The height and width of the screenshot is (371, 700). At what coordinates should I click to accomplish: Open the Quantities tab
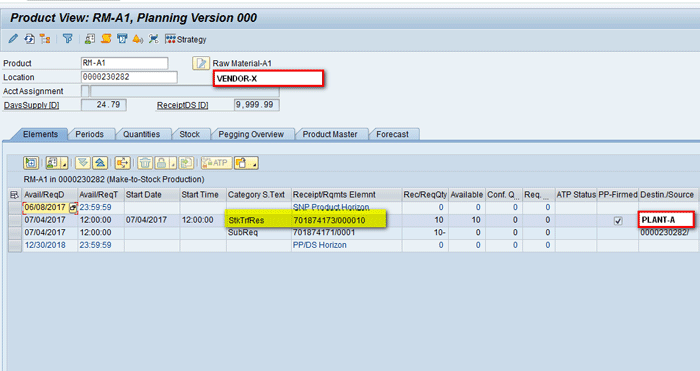[142, 134]
